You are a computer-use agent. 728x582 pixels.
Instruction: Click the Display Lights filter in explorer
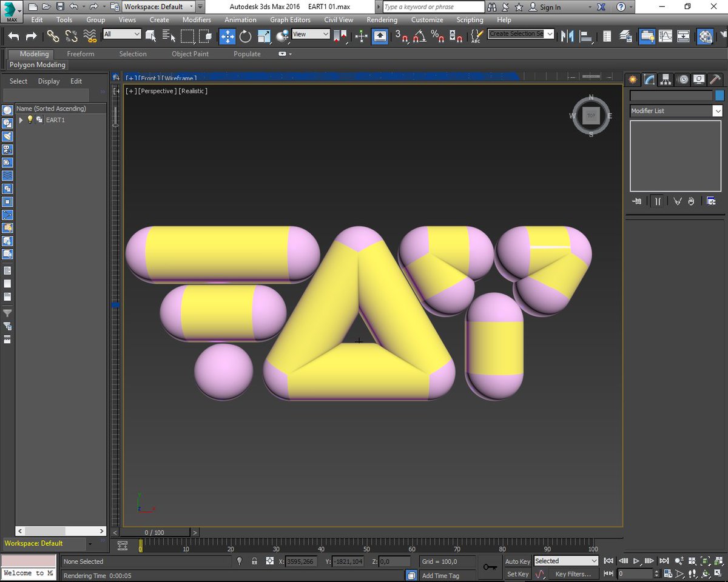7,136
